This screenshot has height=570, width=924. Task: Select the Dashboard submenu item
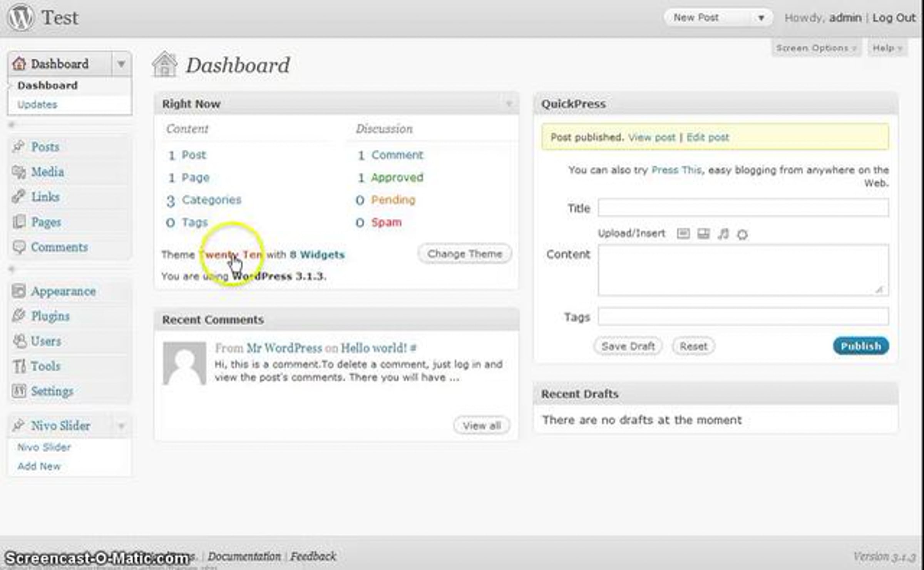tap(47, 85)
